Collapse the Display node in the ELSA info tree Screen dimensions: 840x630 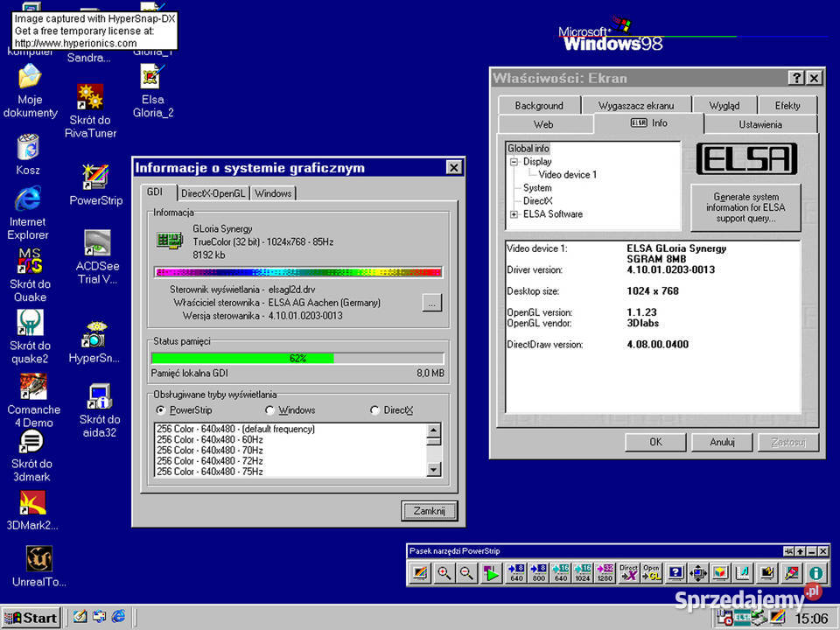(514, 162)
